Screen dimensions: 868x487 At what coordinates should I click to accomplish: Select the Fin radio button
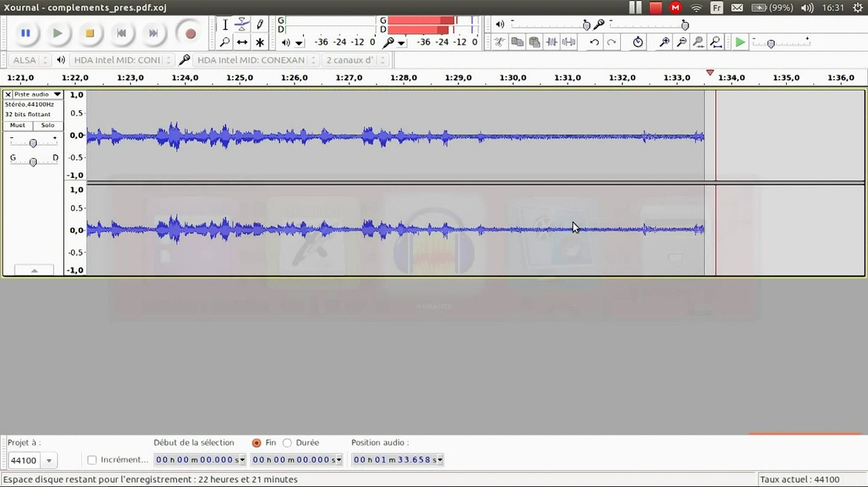[x=256, y=443]
